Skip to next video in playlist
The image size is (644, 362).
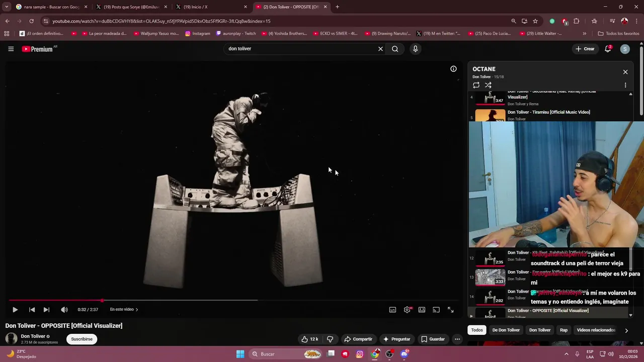coord(46,310)
